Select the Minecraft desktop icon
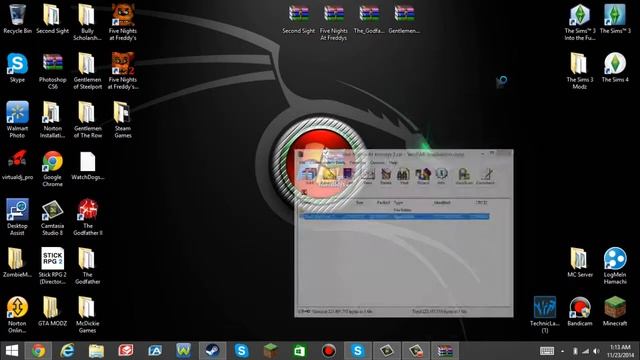Viewport: 640px width, 360px height. [615, 311]
